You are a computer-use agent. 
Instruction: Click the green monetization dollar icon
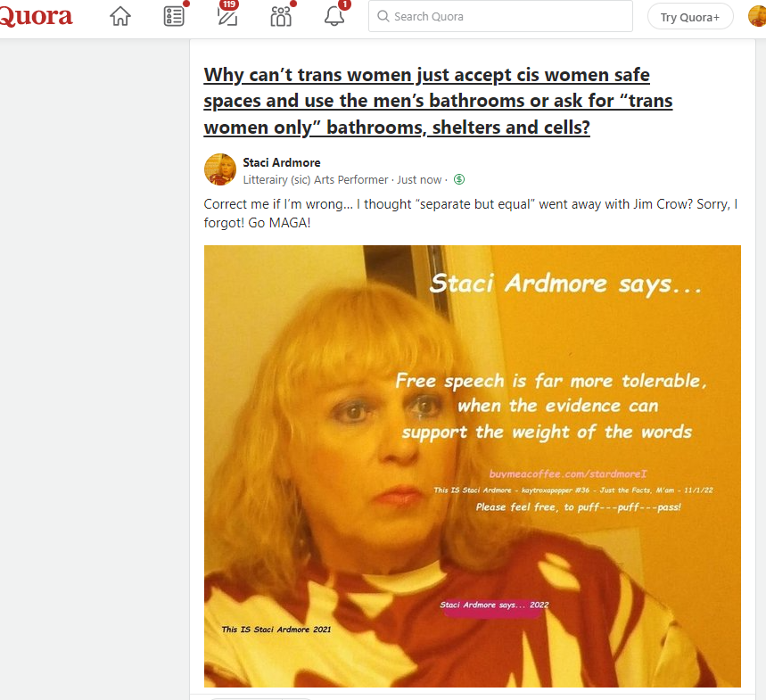point(459,179)
